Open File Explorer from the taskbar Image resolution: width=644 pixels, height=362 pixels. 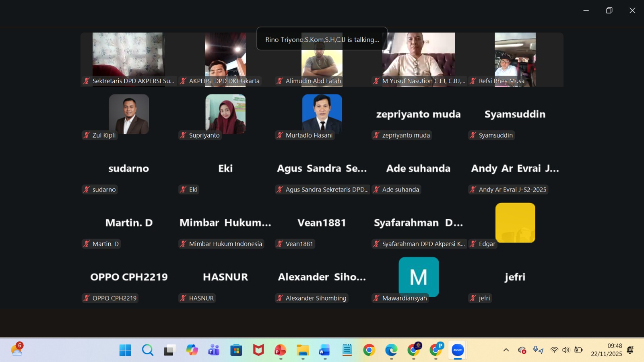(303, 350)
